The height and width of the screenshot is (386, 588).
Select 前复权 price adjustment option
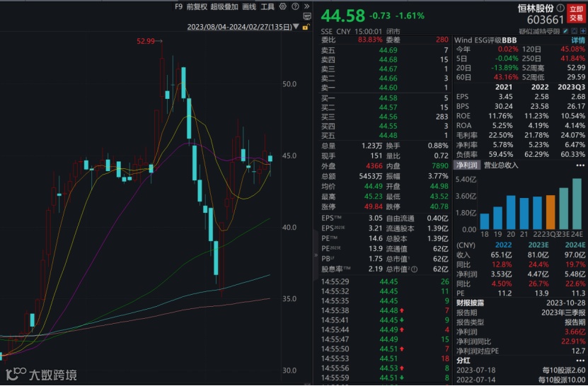tap(197, 7)
